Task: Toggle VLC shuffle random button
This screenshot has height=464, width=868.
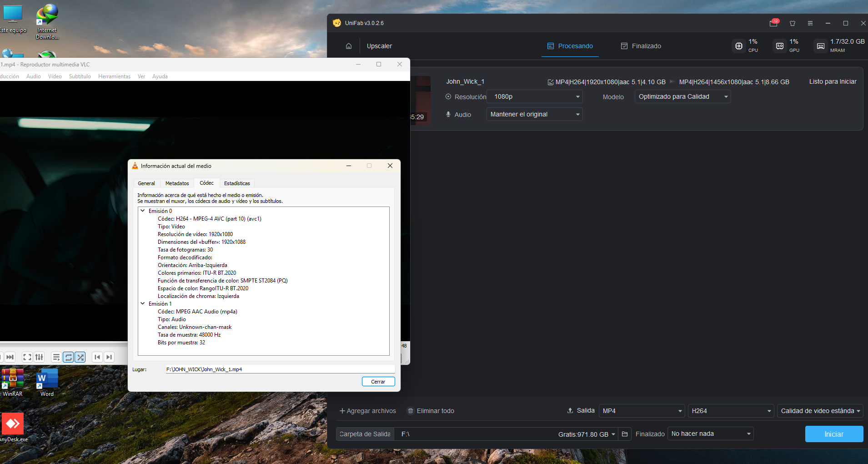Action: pos(80,357)
